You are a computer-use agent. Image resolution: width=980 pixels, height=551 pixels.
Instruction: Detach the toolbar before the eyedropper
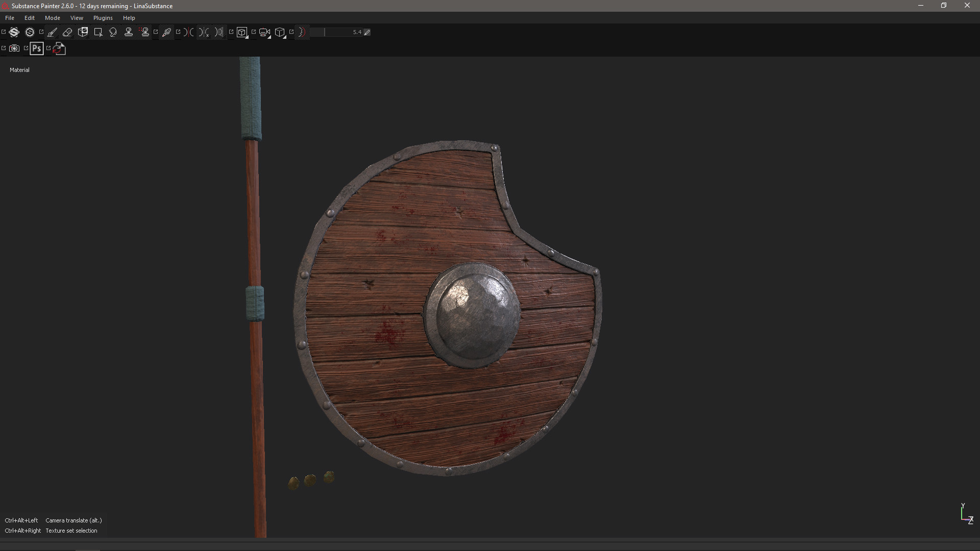point(156,32)
